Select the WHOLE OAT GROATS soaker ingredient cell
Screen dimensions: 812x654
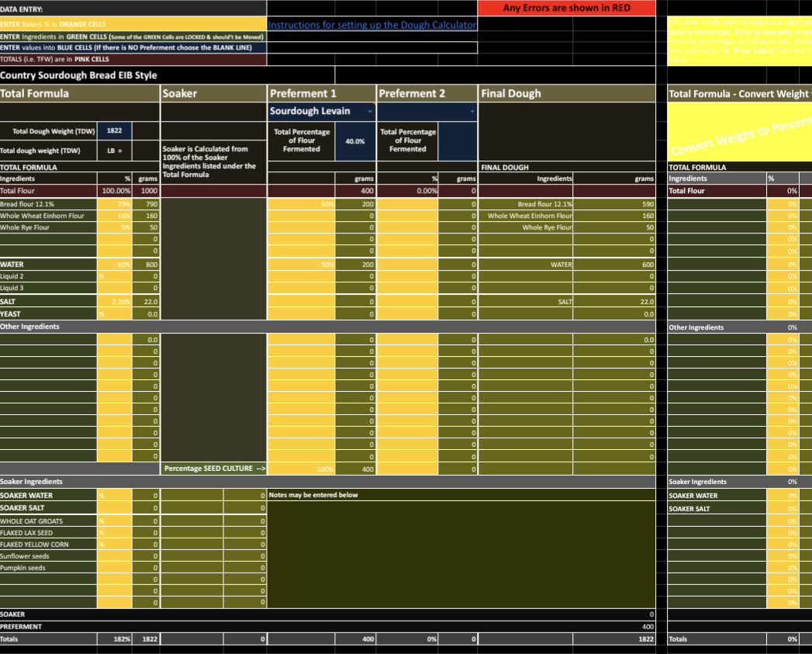pos(48,521)
